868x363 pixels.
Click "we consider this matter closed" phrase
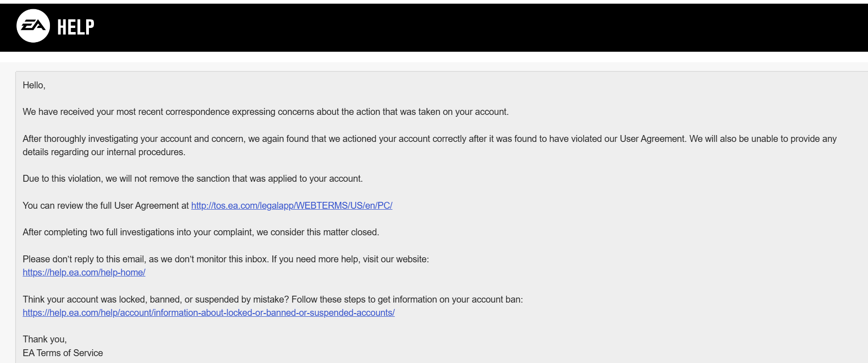point(324,232)
